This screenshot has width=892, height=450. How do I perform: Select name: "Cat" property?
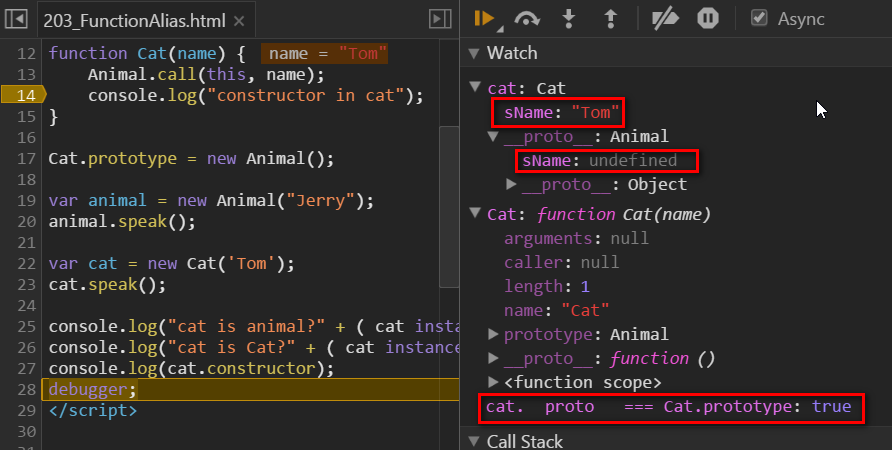coord(556,310)
